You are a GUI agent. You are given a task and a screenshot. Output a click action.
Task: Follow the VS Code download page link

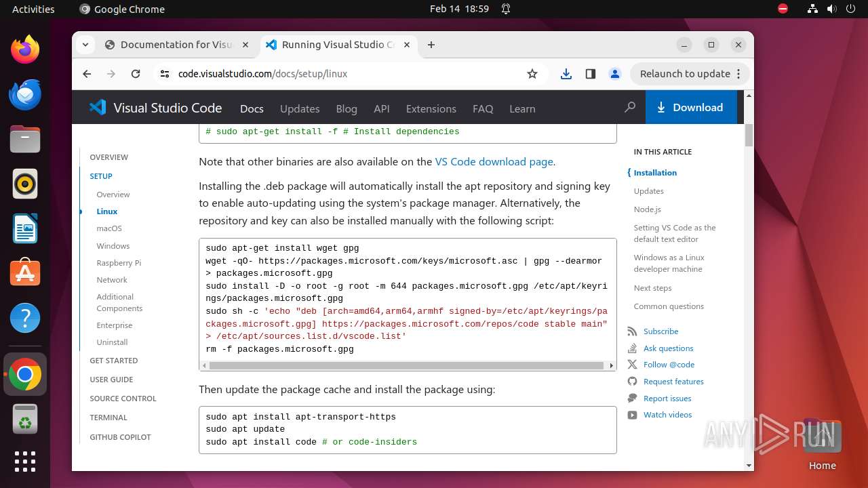tap(494, 161)
